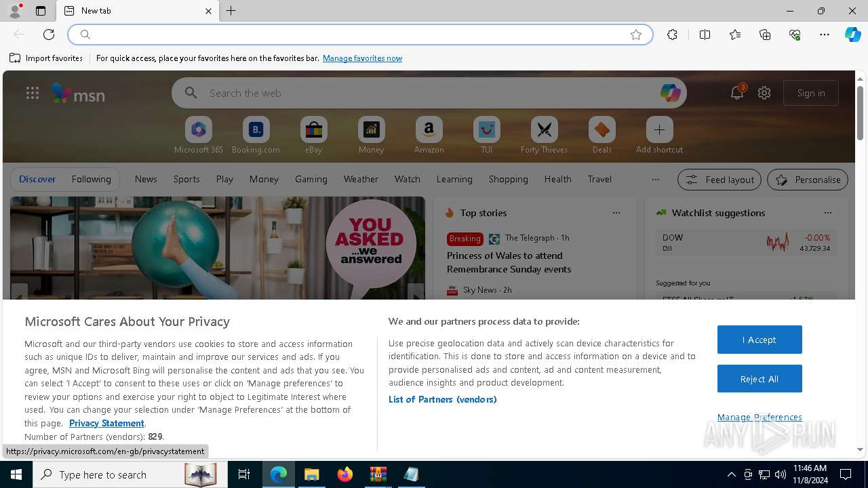Viewport: 868px width, 488px height.
Task: Click the Search the web box
Action: pyautogui.click(x=427, y=93)
